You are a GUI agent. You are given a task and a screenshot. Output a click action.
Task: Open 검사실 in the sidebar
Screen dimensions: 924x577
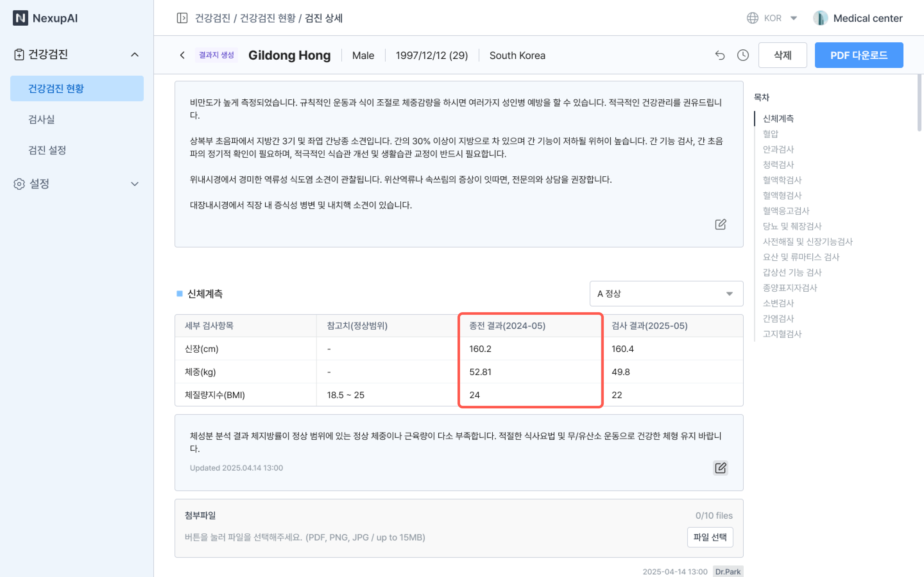[41, 119]
